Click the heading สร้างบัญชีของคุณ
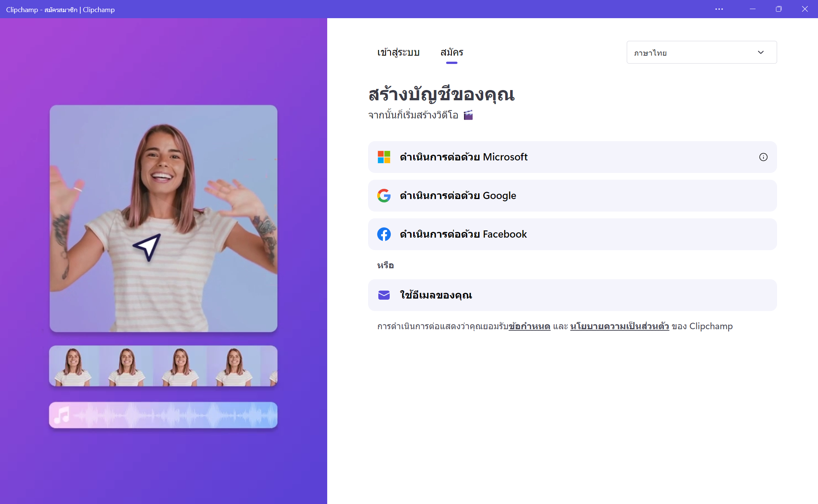This screenshot has width=818, height=504. pyautogui.click(x=441, y=95)
